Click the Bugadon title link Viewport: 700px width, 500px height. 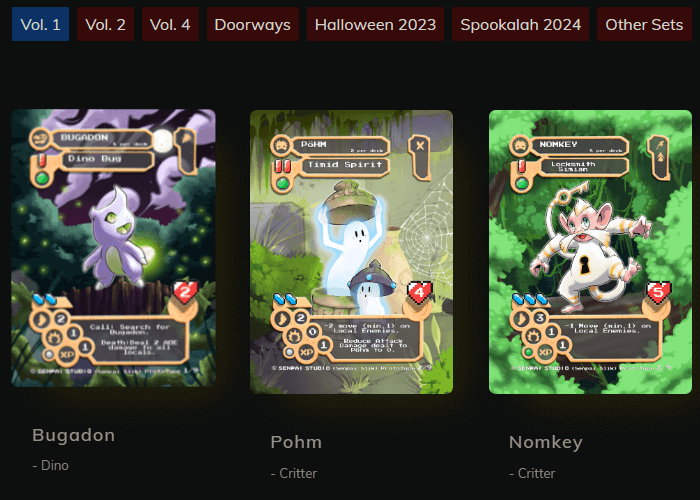tap(74, 435)
